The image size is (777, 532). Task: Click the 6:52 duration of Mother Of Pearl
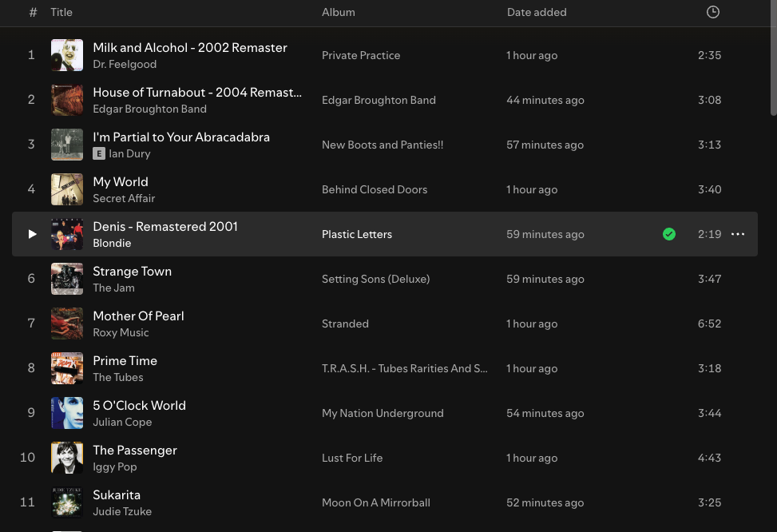[x=709, y=324]
